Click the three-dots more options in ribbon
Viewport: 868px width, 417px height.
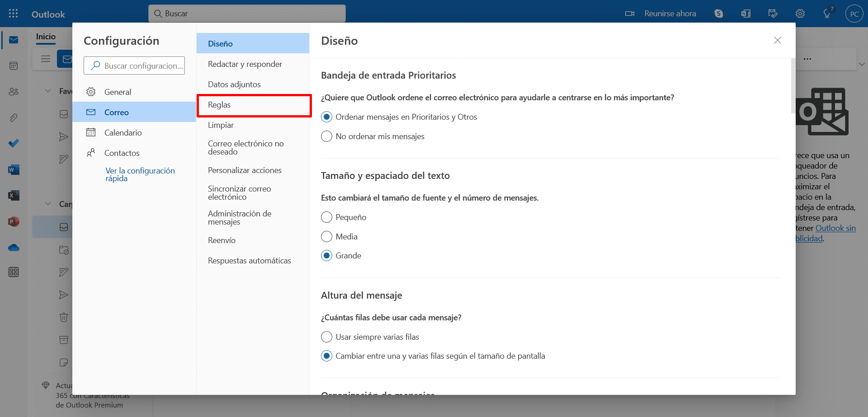pos(807,59)
